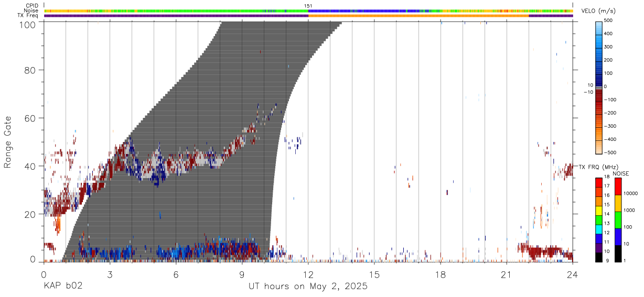This screenshot has width=644, height=297.
Task: Click the hour 12 tick label
Action: pyautogui.click(x=308, y=274)
